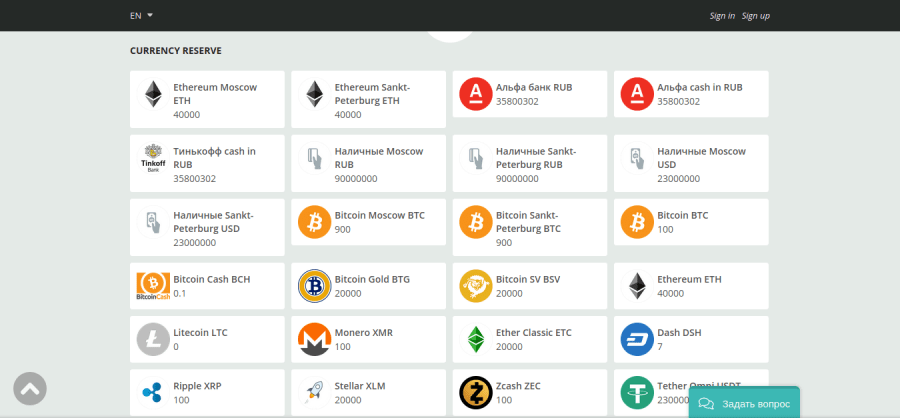The height and width of the screenshot is (418, 900).
Task: Open the Sign in link
Action: pos(722,16)
